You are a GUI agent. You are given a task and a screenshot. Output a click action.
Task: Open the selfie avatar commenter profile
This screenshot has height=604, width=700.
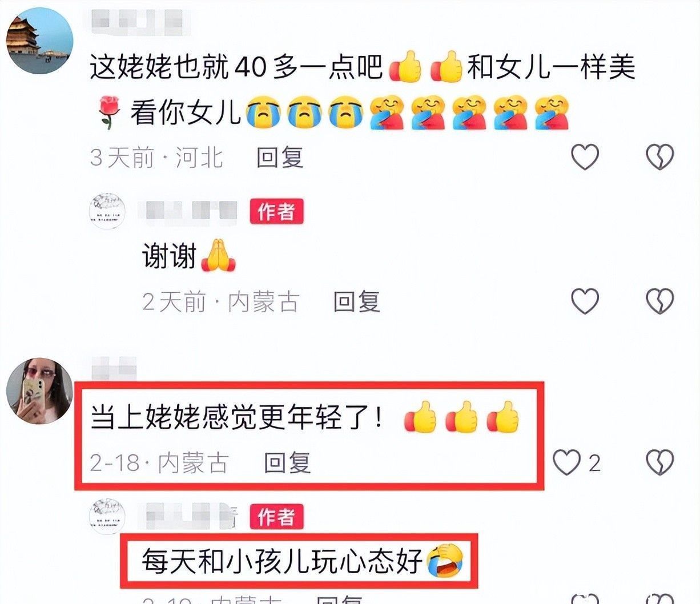point(39,391)
